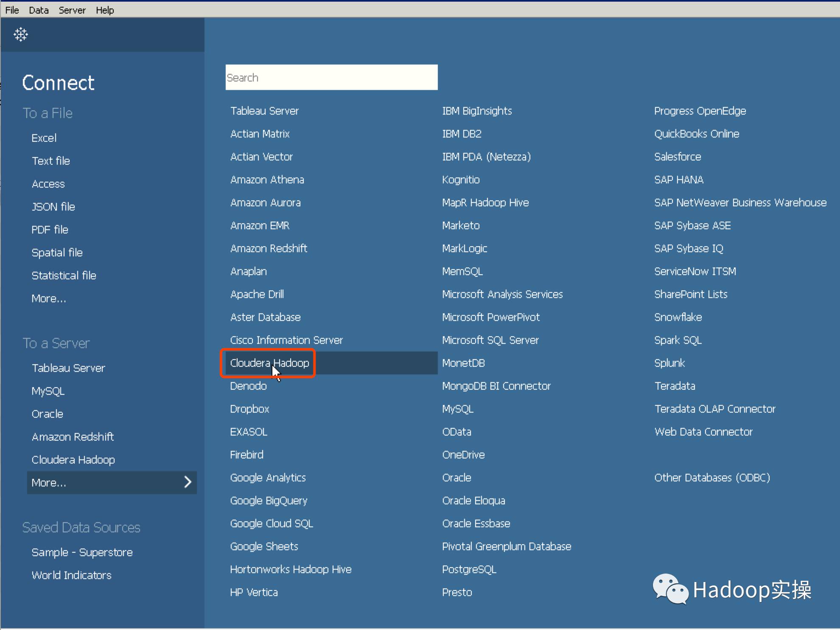This screenshot has height=630, width=840.
Task: Choose Dropbox connector
Action: click(249, 409)
